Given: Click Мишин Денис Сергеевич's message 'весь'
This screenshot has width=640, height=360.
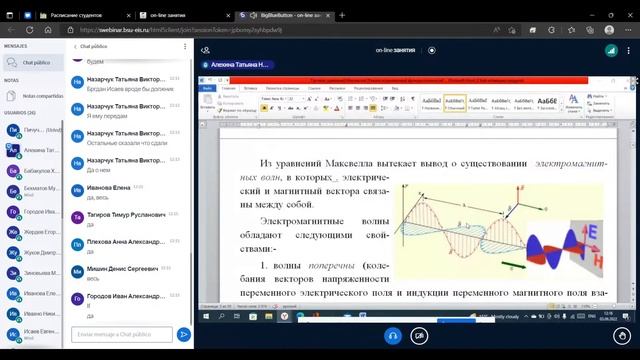Looking at the screenshot, I should [93, 279].
